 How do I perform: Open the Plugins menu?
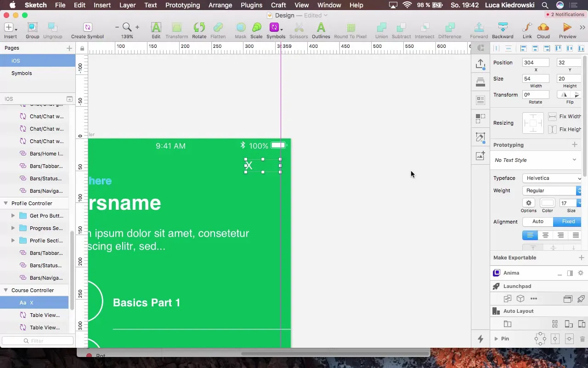[x=251, y=5]
